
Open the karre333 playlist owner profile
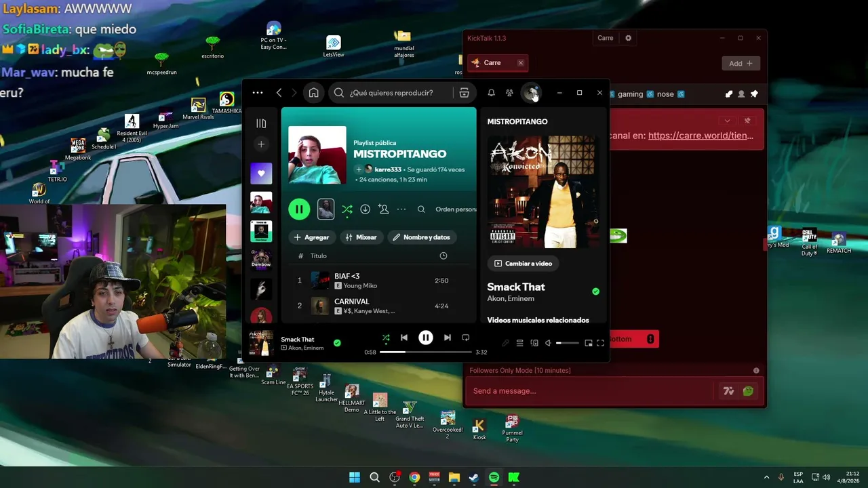point(388,169)
